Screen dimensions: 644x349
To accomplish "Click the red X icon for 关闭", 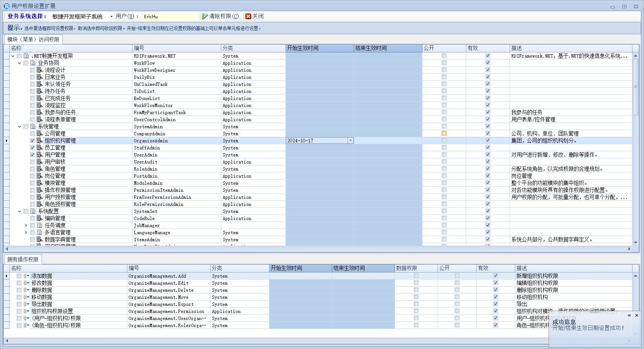I will [248, 16].
